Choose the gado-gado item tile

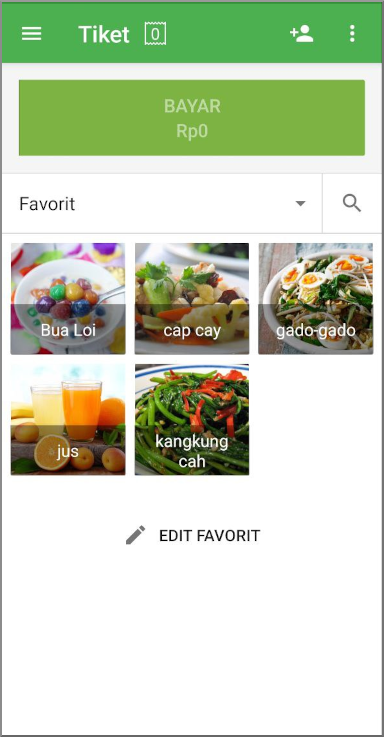[315, 298]
